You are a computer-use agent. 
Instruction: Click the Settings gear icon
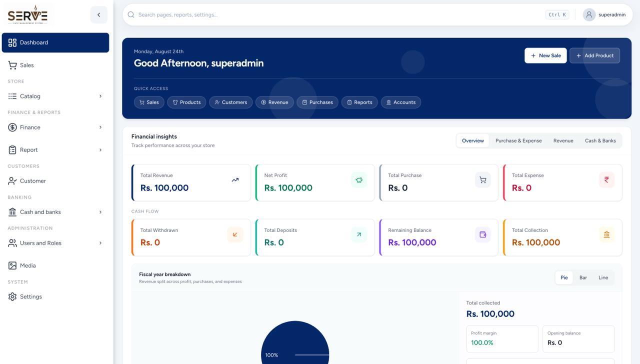point(12,296)
